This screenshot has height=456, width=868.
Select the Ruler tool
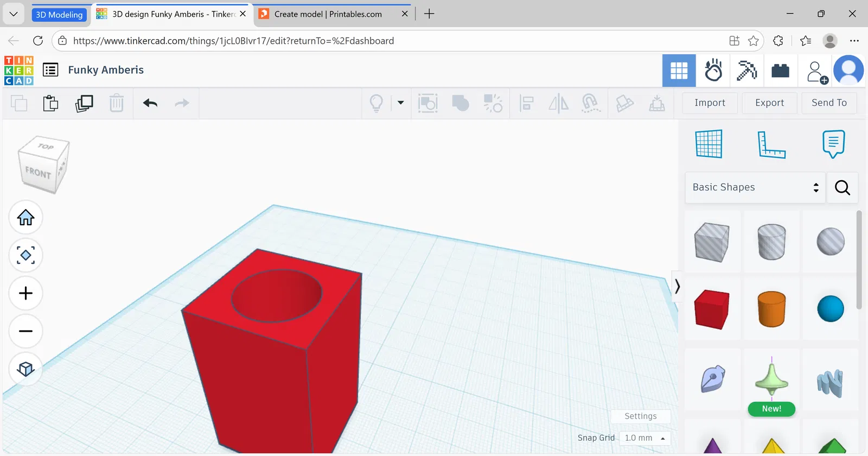tap(771, 144)
